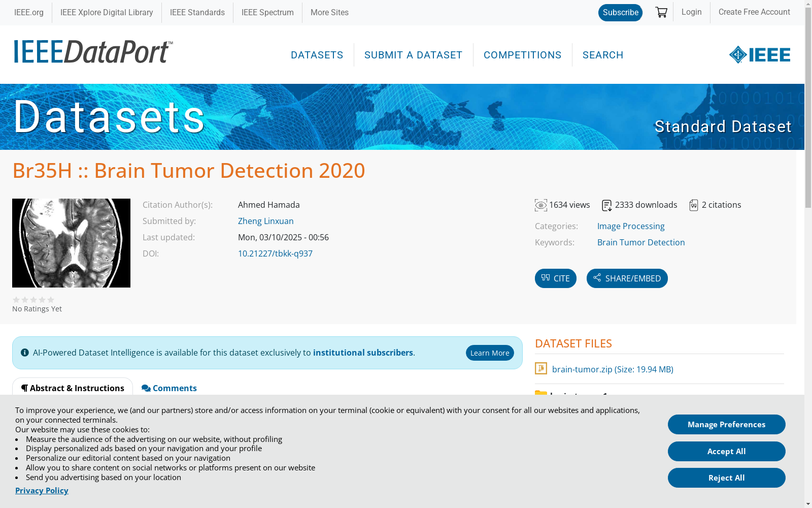Click the 'Mon, 03/10/2025 - 00:56' date
The image size is (812, 508).
click(x=283, y=237)
